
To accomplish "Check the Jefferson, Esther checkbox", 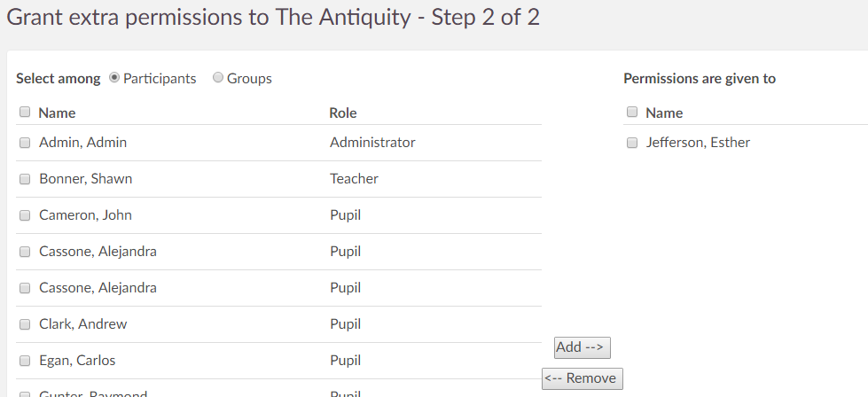I will pos(632,143).
